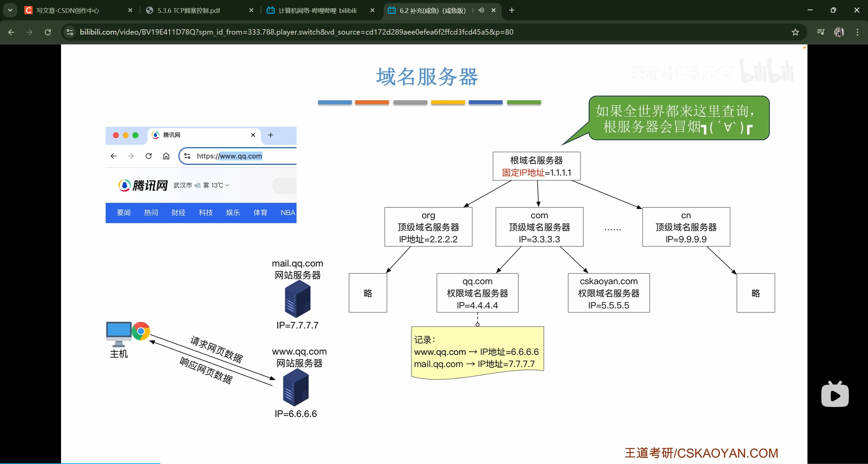Click the bilibili play button overlay
Image resolution: width=868 pixels, height=464 pixels.
point(835,395)
